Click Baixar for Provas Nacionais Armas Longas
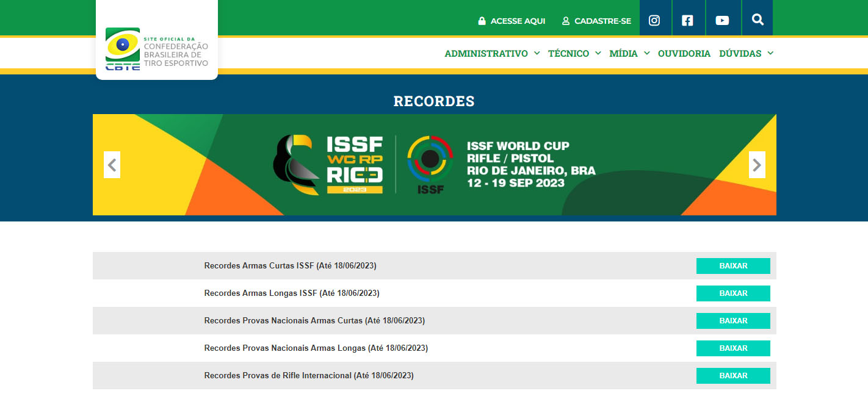This screenshot has height=399, width=868. 733,348
